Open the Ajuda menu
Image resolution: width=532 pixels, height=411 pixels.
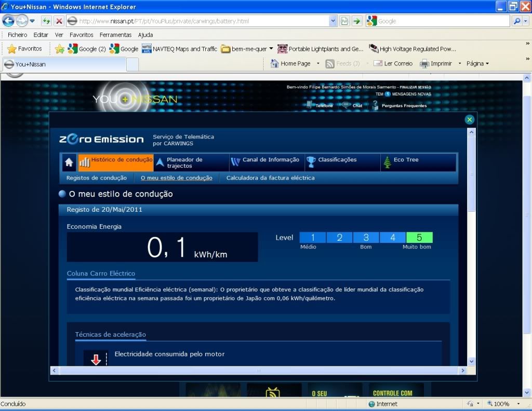click(145, 35)
